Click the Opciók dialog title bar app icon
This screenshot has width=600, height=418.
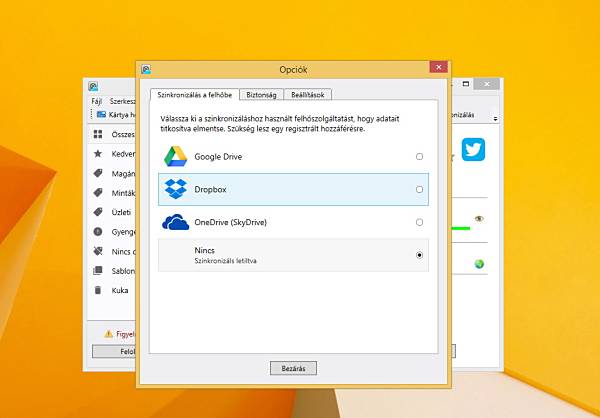[x=146, y=69]
